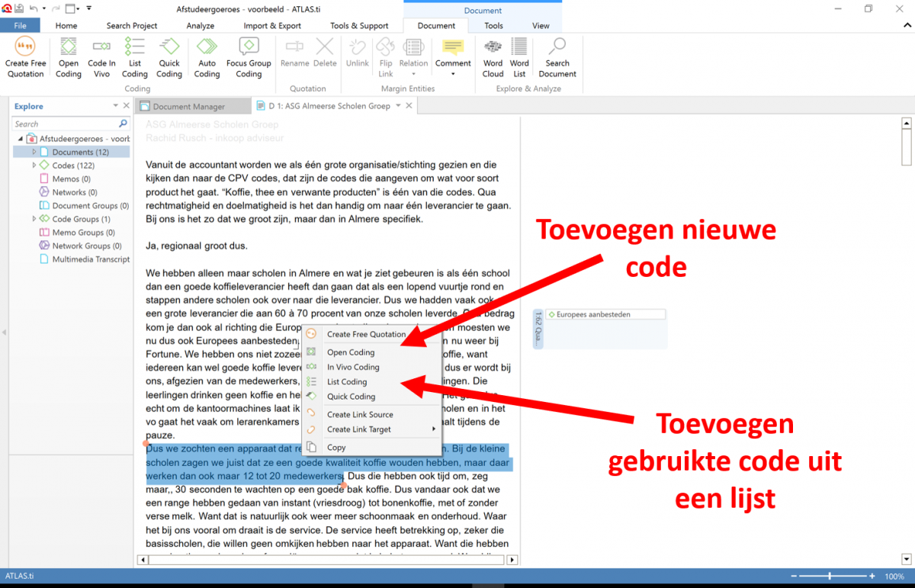The height and width of the screenshot is (588, 915).
Task: Switch to the Tools ribbon tab
Action: 493,25
